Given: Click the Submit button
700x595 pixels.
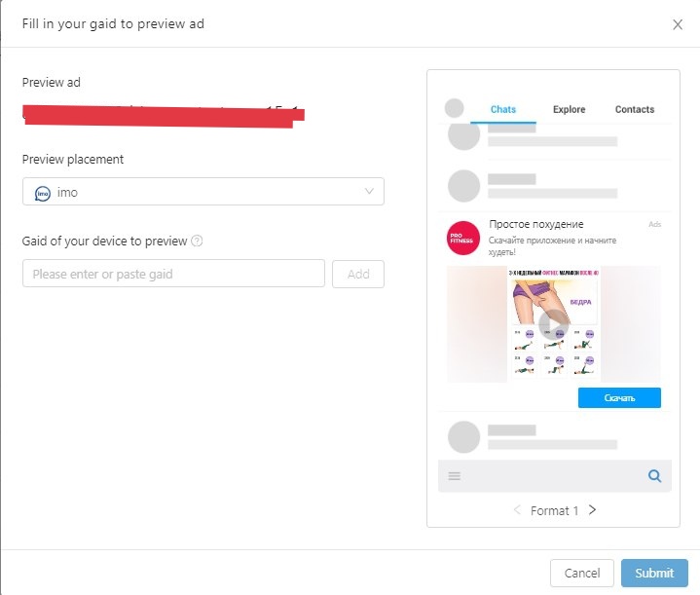Looking at the screenshot, I should (654, 573).
